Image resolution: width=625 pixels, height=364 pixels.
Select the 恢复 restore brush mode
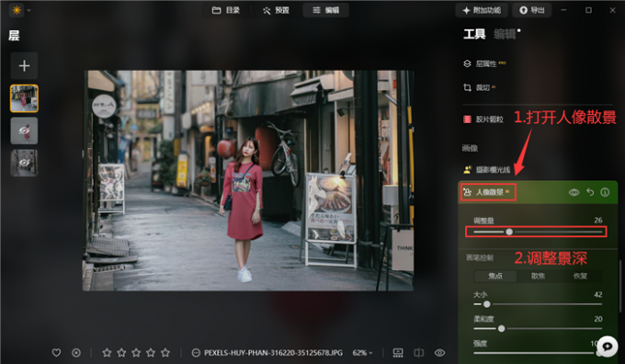580,276
